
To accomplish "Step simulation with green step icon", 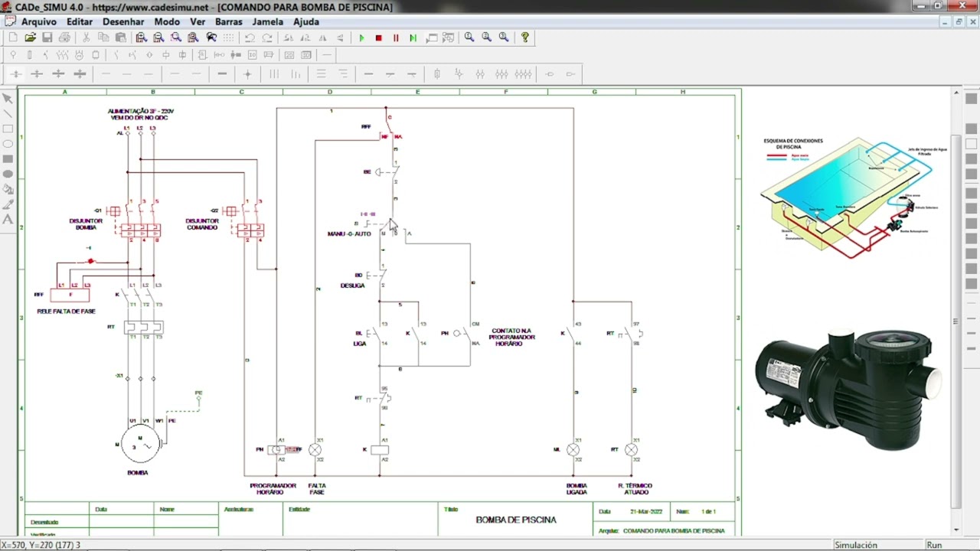I will 413,37.
